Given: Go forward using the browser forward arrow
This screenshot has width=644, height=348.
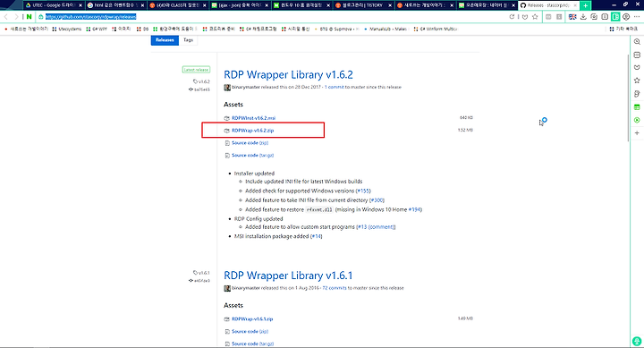Looking at the screenshot, I should click(16, 17).
